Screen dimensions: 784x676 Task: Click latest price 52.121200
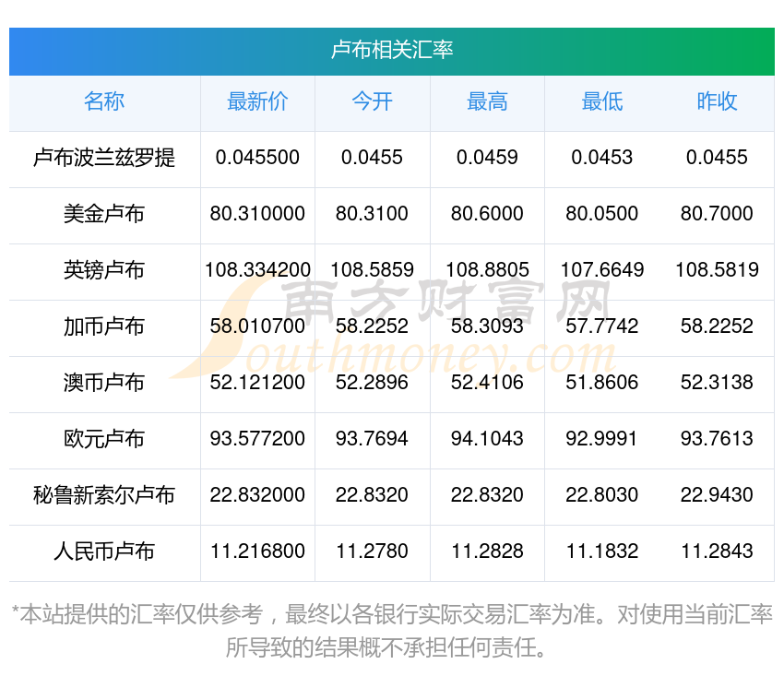coord(257,383)
